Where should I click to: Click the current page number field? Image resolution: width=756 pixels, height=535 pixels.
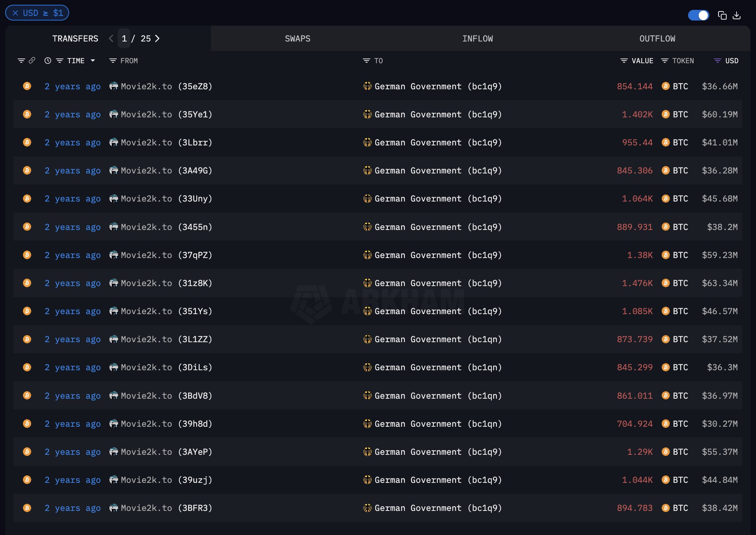tap(124, 38)
